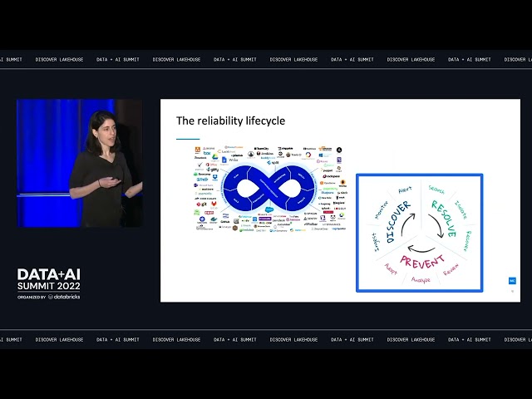Image resolution: width=532 pixels, height=399 pixels.
Task: Click the 'Recover' label in the cycle
Action: coord(467,241)
